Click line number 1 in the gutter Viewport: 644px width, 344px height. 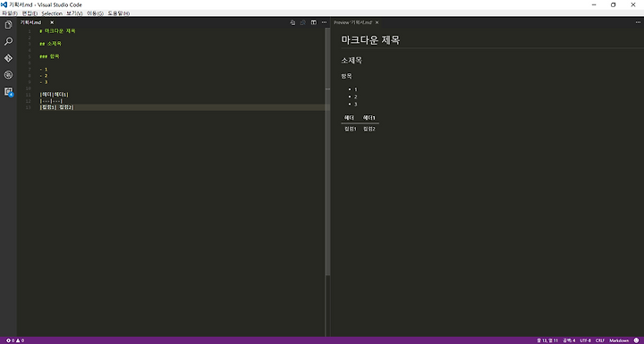pyautogui.click(x=30, y=31)
